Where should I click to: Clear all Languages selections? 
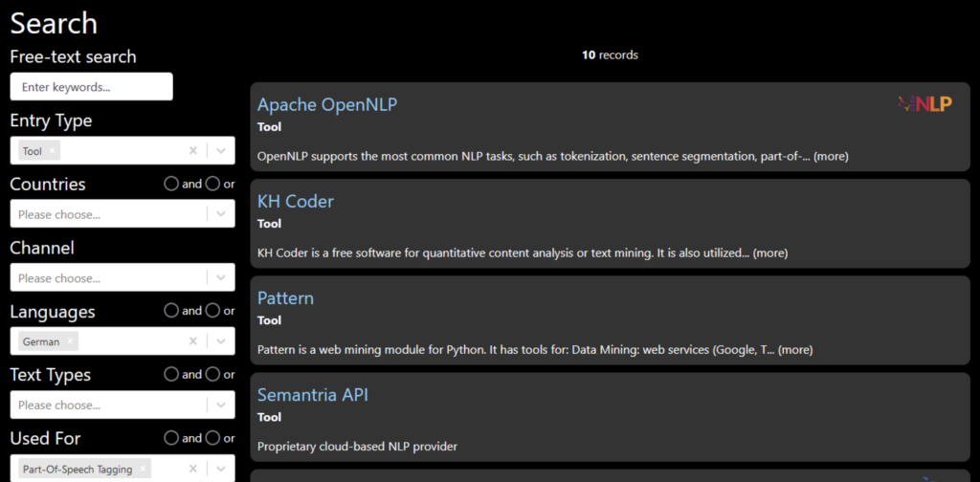click(193, 340)
